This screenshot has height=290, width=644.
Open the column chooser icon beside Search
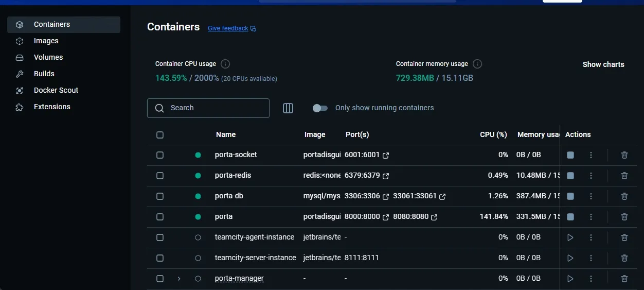(x=288, y=108)
